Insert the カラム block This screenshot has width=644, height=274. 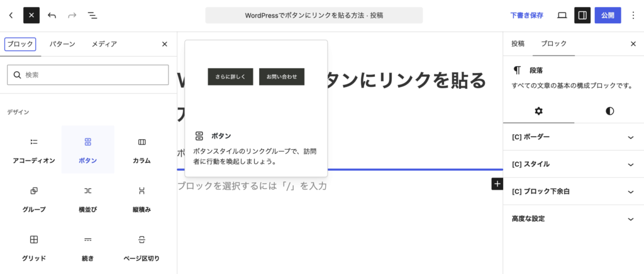142,150
